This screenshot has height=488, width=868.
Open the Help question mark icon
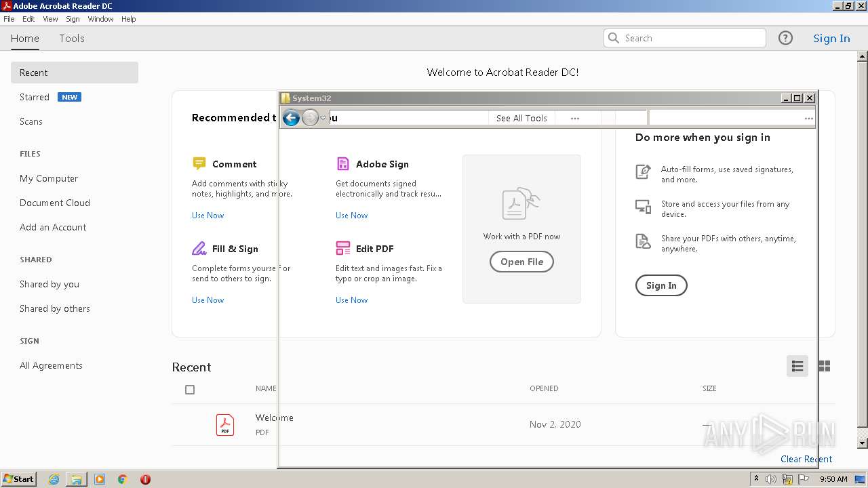[x=785, y=38]
